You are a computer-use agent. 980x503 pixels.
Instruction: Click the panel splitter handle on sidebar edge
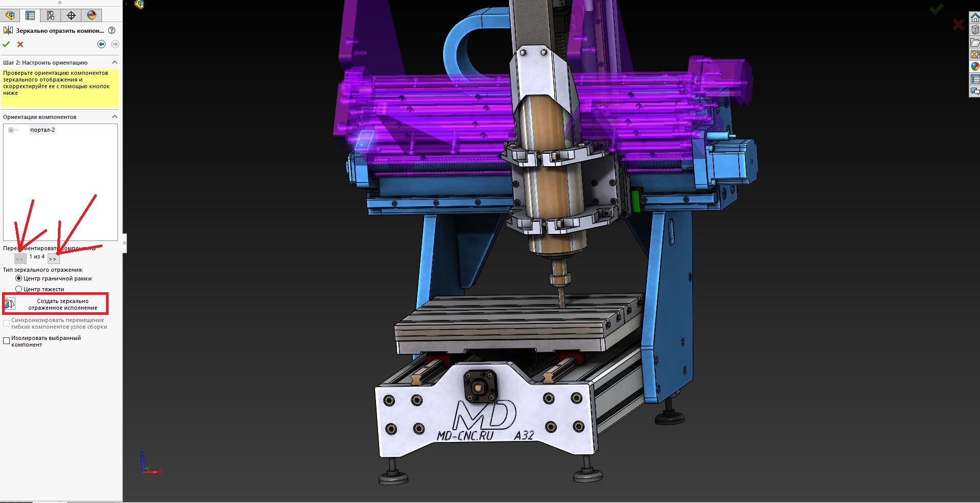coord(124,243)
